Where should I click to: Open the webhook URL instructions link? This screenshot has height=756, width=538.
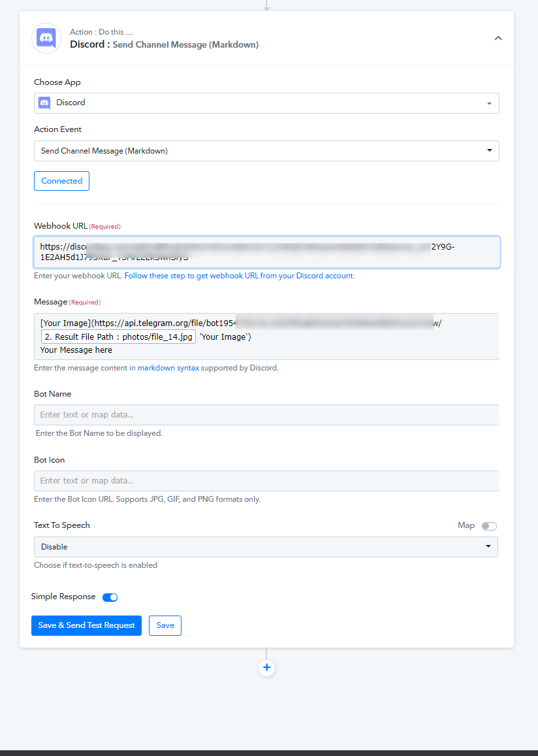click(239, 276)
